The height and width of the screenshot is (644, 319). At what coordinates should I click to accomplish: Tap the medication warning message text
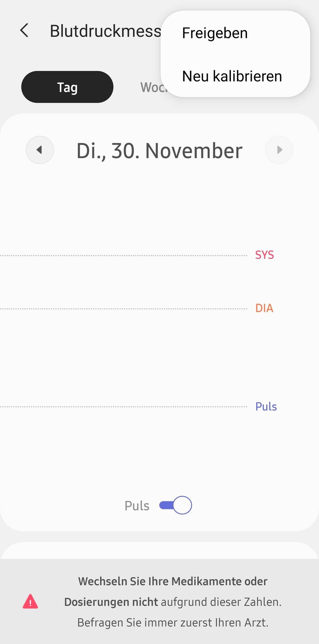tap(173, 601)
